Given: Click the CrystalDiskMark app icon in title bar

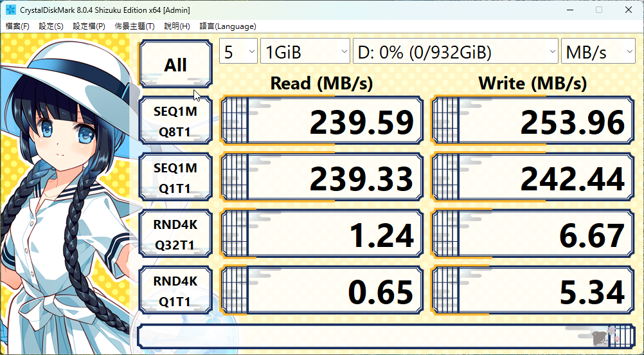Looking at the screenshot, I should click(11, 10).
